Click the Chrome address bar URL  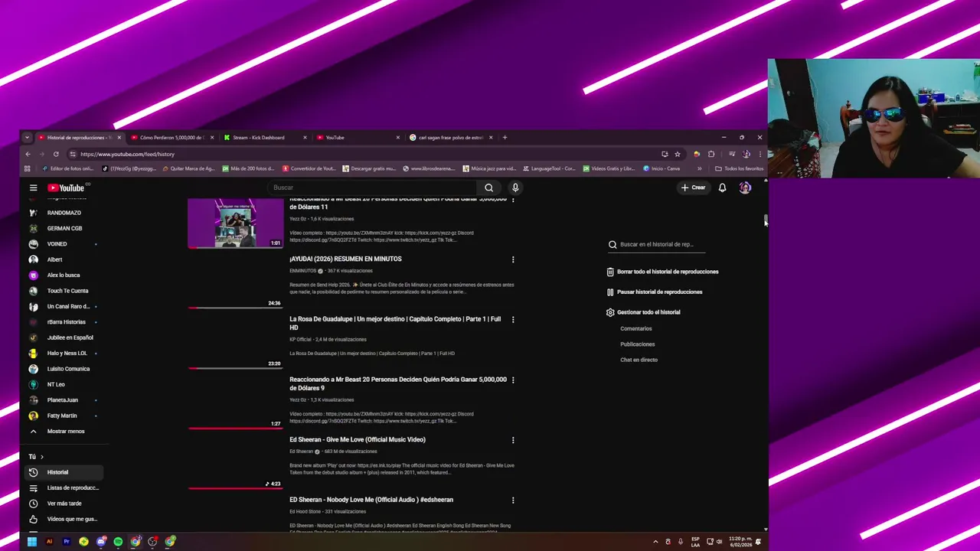point(127,154)
